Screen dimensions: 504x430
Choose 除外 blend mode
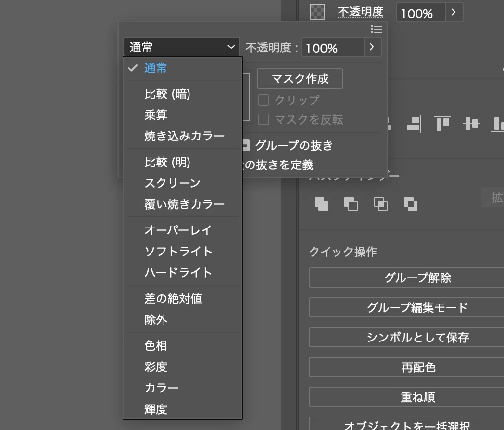tap(183, 320)
